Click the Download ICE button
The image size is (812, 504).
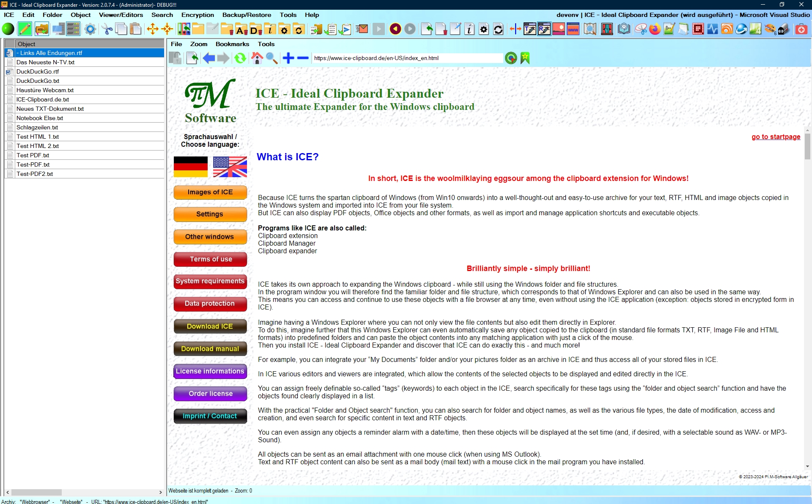[x=210, y=326]
